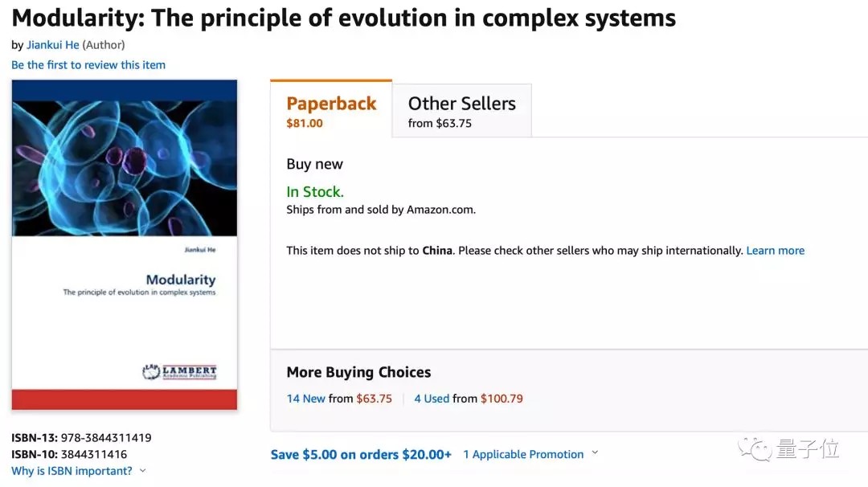Click the Modularity product title heading
This screenshot has width=868, height=487.
[x=344, y=18]
